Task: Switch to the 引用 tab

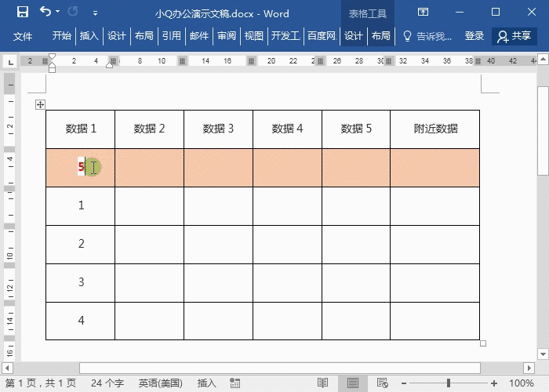Action: pyautogui.click(x=172, y=36)
